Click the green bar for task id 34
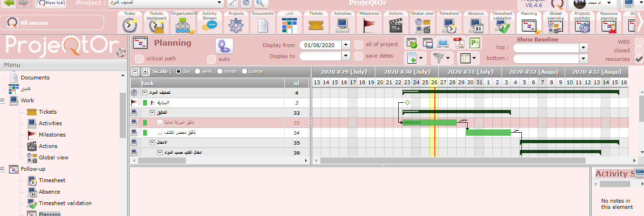 point(488,132)
